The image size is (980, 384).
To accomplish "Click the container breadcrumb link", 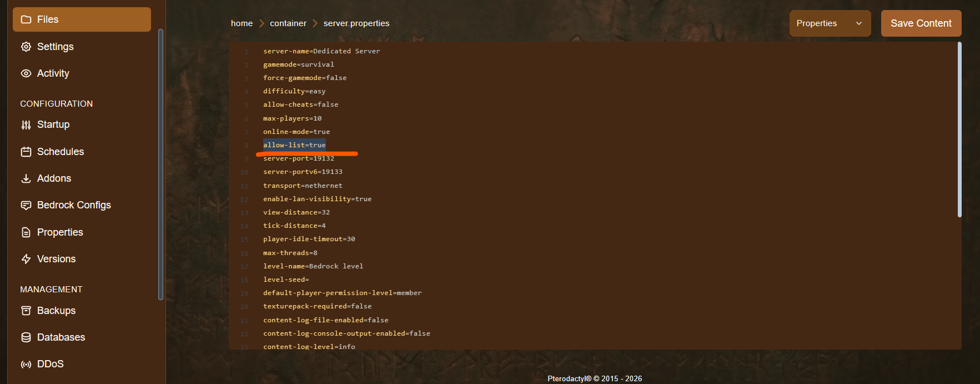I will point(288,23).
